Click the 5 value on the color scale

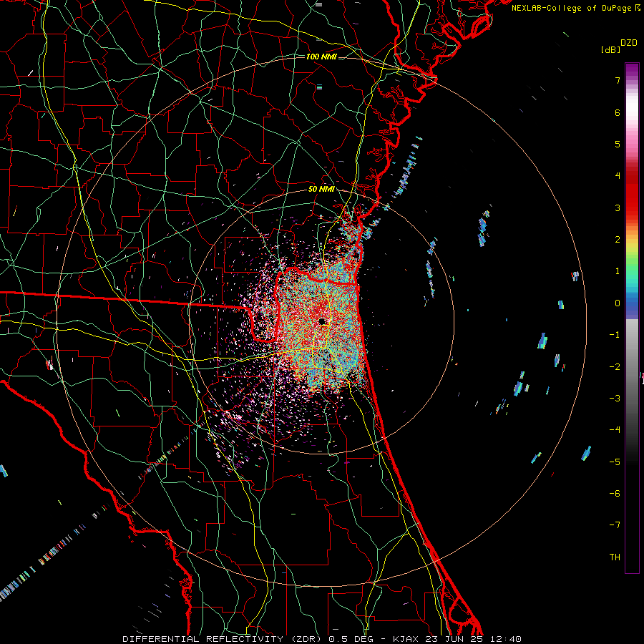point(618,144)
